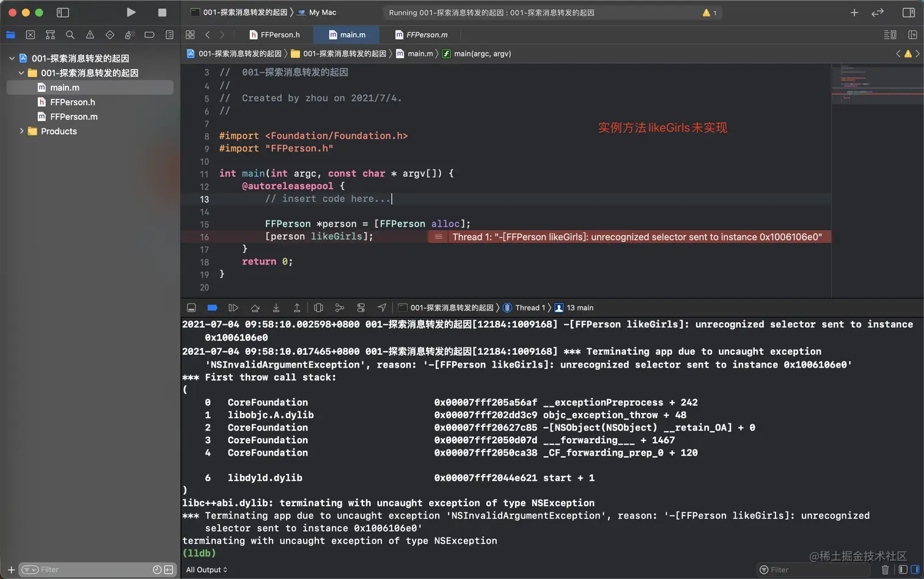Screen dimensions: 924x579
Task: Open the Debug navigator
Action: (130, 35)
